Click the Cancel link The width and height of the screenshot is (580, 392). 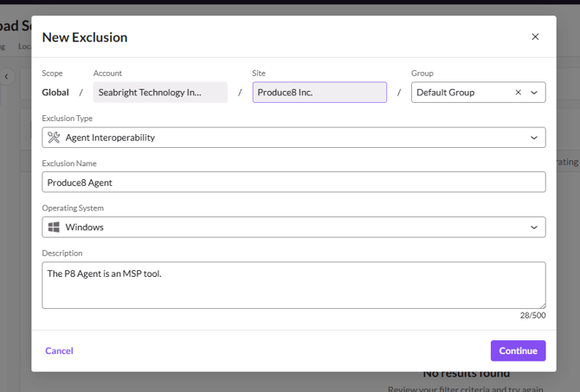[x=59, y=350]
